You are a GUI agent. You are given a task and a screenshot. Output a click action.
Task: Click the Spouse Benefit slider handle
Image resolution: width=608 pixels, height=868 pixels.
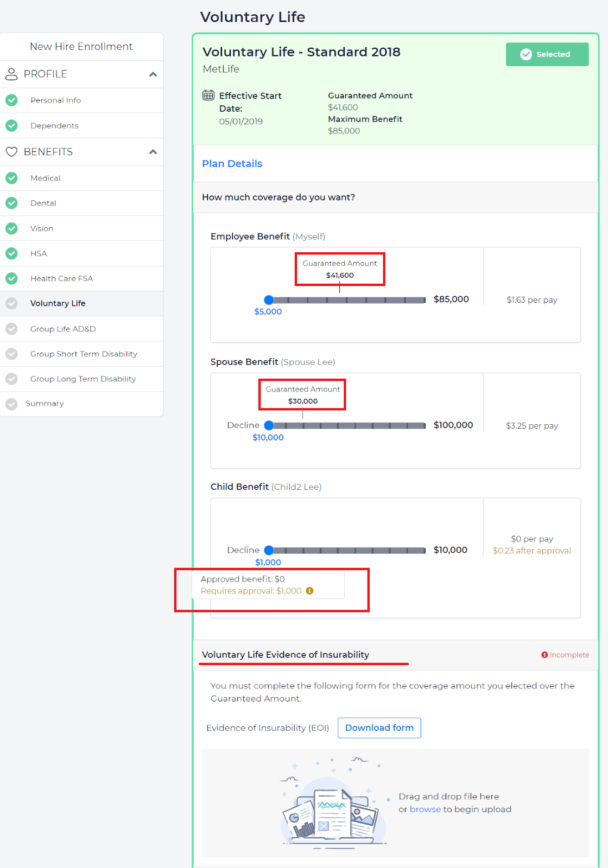click(269, 426)
